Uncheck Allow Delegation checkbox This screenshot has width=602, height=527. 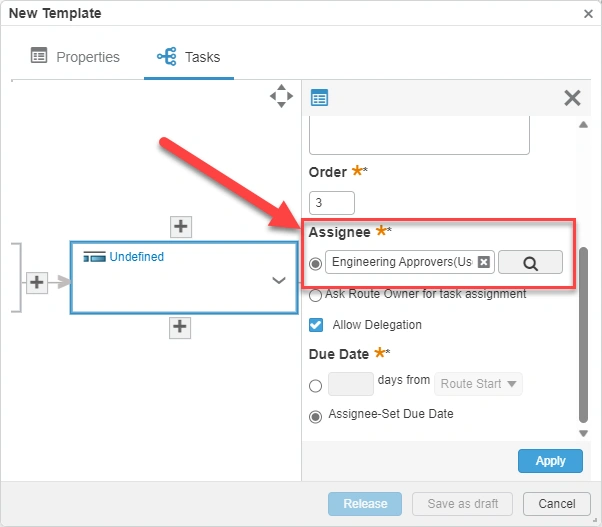(316, 325)
